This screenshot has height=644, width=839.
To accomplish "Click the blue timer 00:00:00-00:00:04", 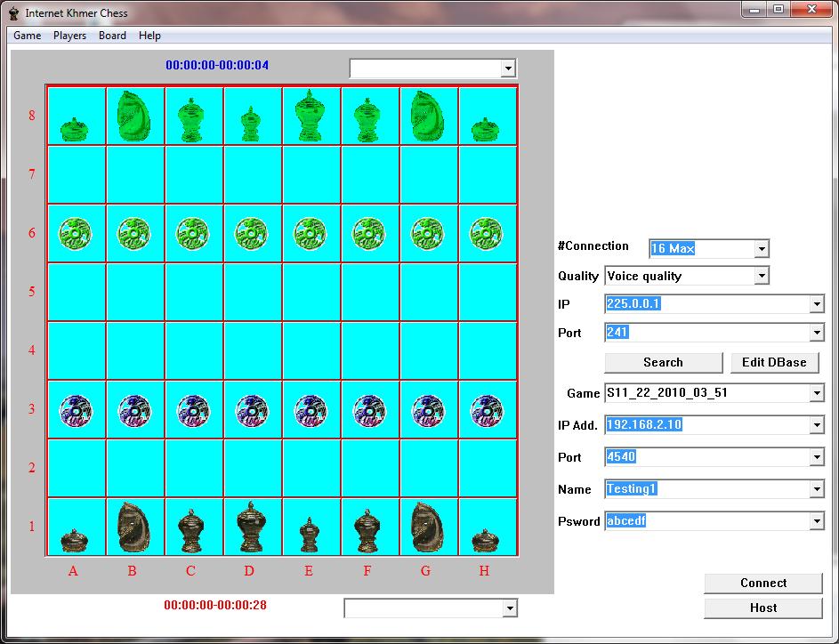I will click(217, 65).
